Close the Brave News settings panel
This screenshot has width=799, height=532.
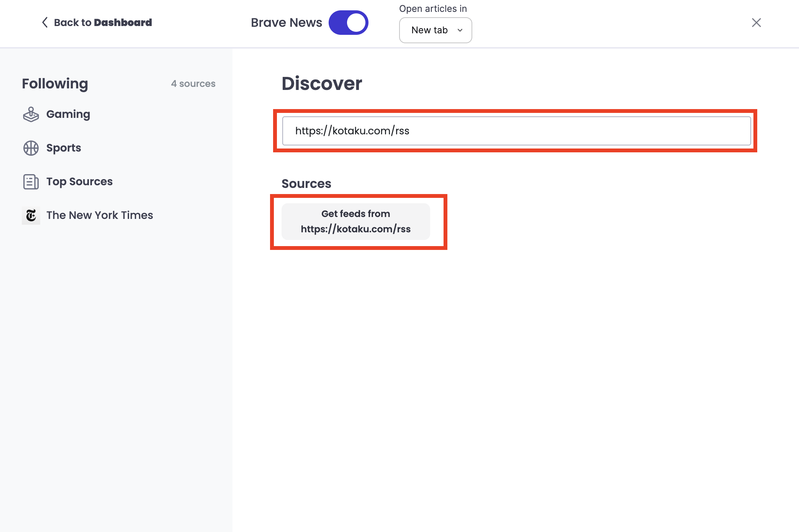(x=756, y=23)
